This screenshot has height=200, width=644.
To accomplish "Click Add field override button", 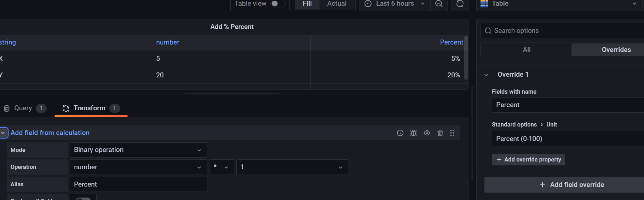I will pyautogui.click(x=571, y=185).
